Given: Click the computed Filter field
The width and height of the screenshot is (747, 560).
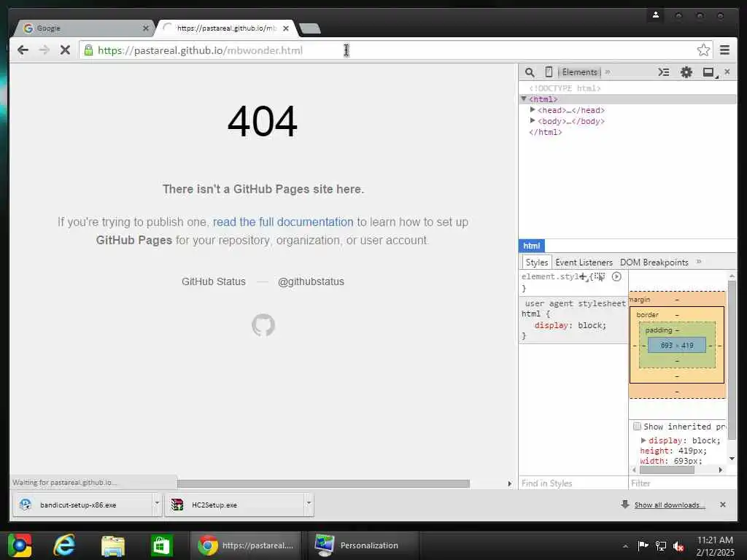Looking at the screenshot, I should coord(682,483).
